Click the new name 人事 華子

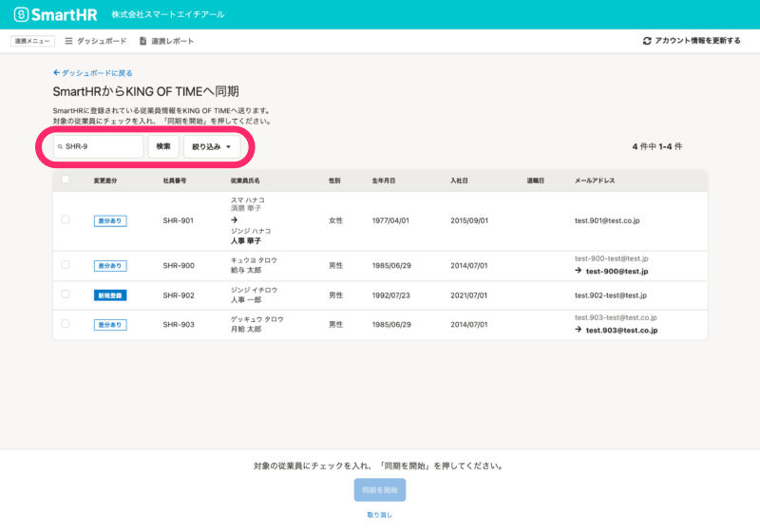(x=246, y=240)
